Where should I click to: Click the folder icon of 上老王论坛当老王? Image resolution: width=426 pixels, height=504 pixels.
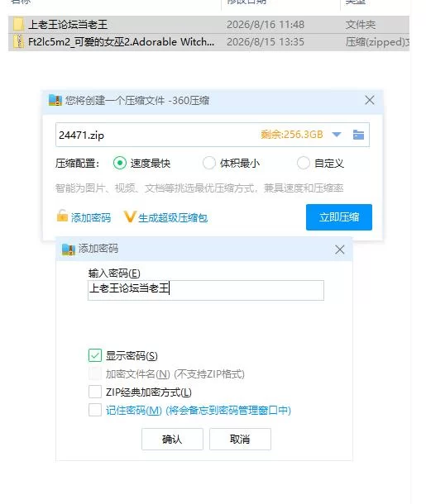click(x=19, y=25)
